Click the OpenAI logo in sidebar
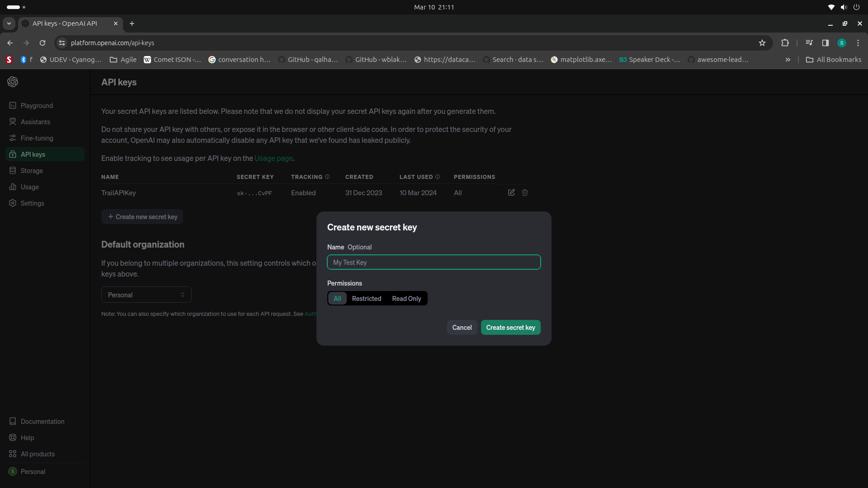 pos(13,82)
